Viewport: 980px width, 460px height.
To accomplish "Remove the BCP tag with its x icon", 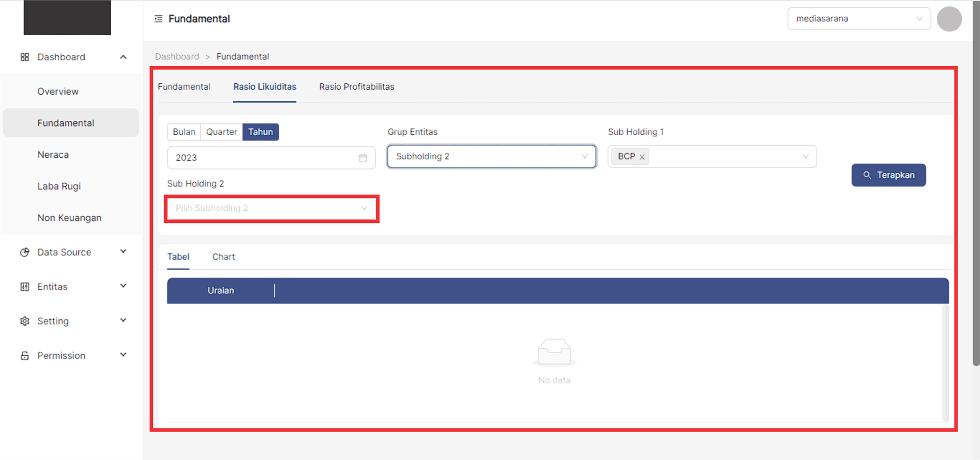I will (x=642, y=157).
